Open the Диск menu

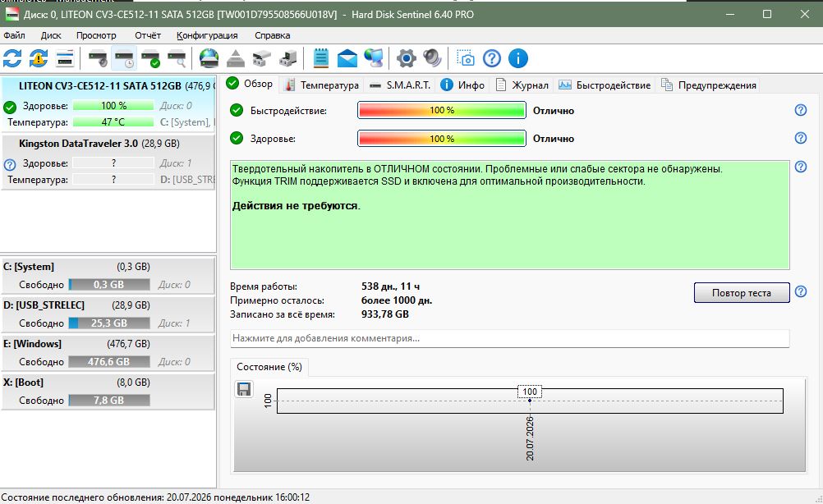pos(51,35)
